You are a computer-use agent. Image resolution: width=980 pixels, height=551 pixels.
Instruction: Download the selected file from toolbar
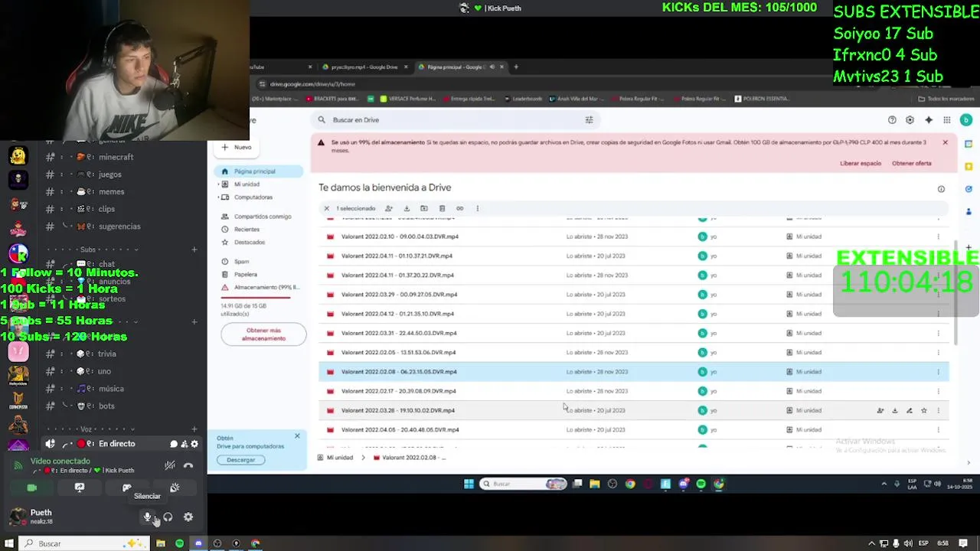click(407, 208)
